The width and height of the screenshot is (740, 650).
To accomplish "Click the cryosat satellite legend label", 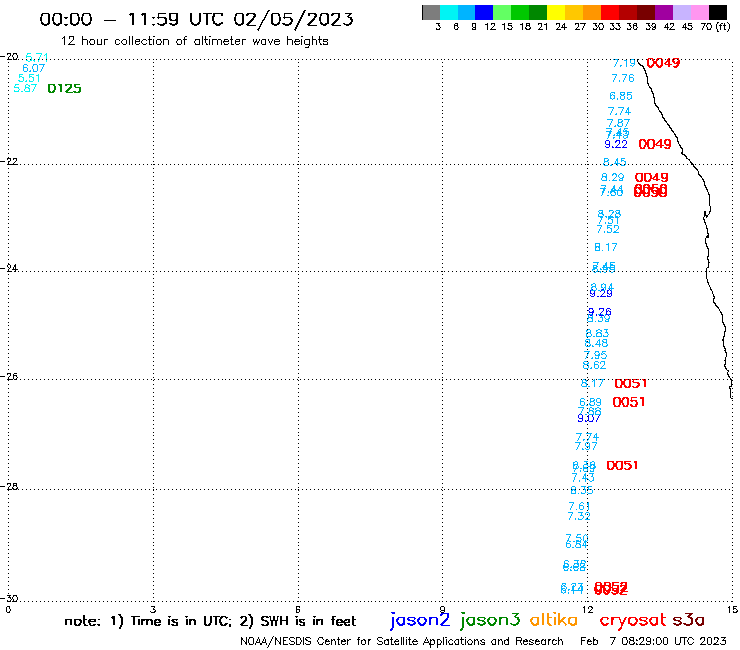I will click(632, 620).
